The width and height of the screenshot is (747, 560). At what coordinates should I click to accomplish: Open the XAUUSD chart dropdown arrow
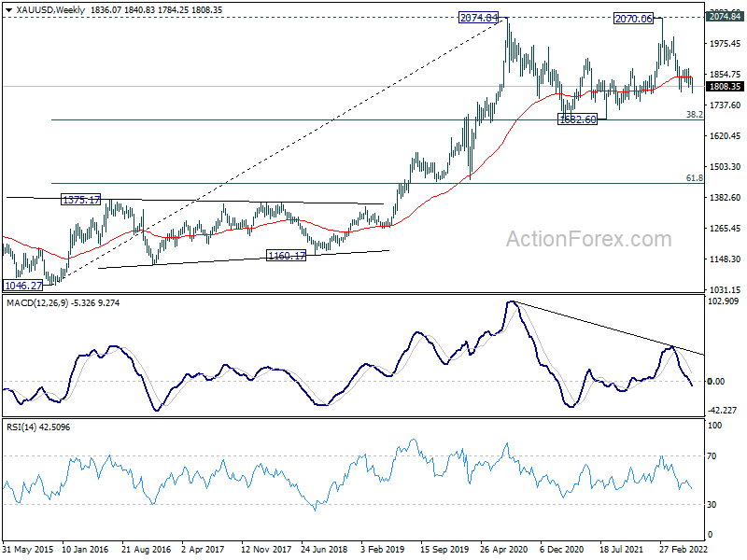tap(8, 10)
